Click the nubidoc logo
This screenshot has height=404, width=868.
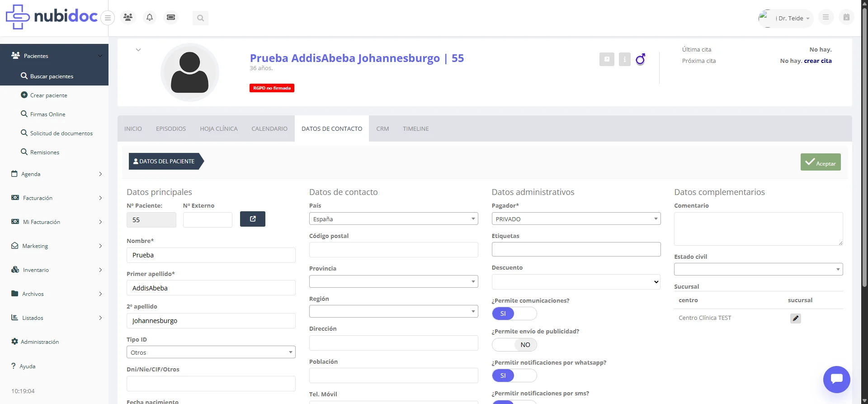coord(52,17)
